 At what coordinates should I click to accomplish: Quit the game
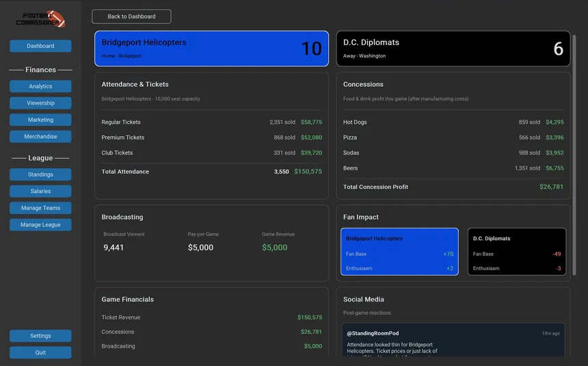pyautogui.click(x=40, y=352)
